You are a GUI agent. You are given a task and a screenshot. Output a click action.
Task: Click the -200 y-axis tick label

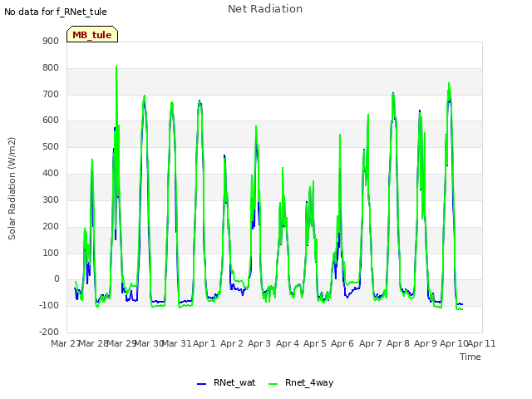(x=49, y=332)
